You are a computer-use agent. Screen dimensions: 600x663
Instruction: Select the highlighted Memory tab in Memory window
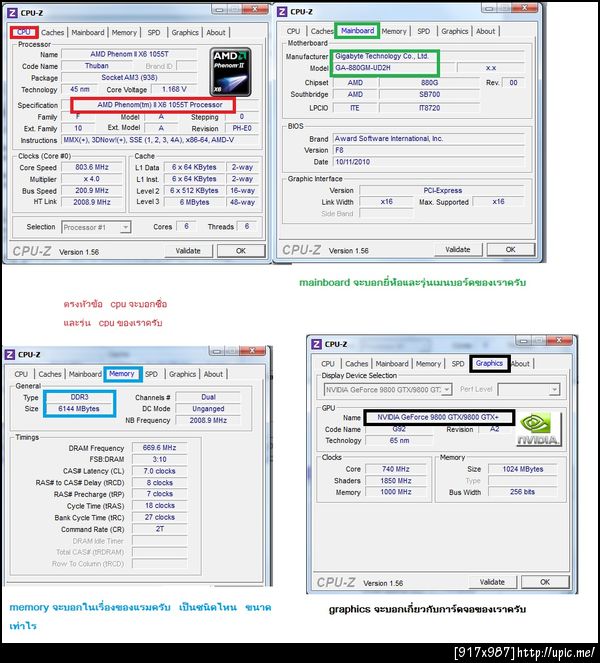(122, 374)
